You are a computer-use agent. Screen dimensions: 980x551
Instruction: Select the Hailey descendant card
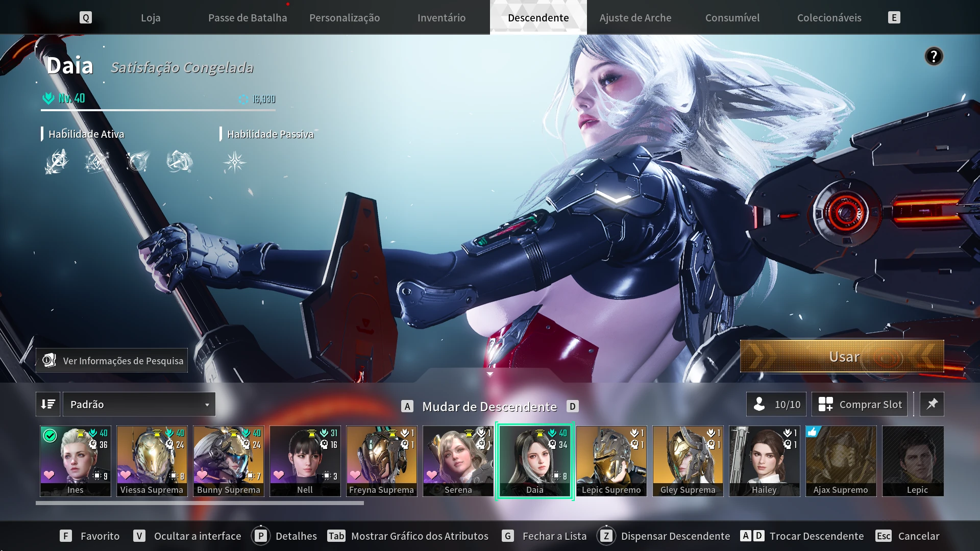click(x=765, y=461)
